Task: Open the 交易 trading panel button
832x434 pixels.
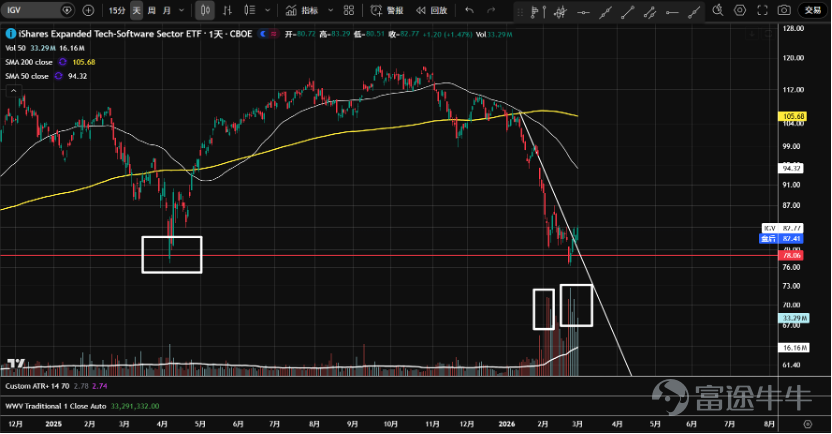Action: pos(812,10)
